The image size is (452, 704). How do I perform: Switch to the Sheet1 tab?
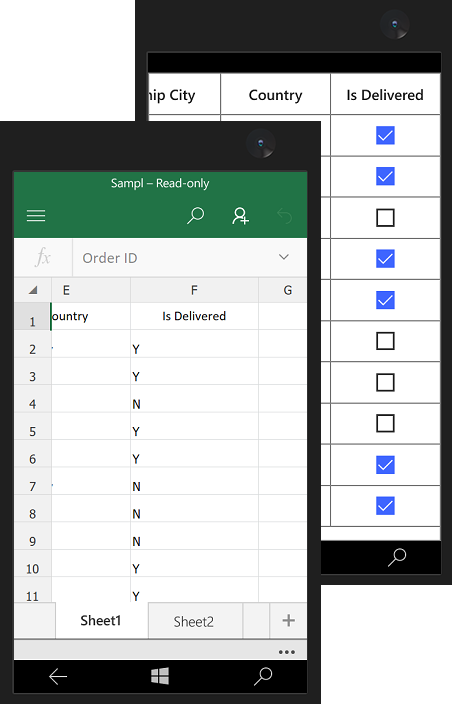click(x=101, y=620)
